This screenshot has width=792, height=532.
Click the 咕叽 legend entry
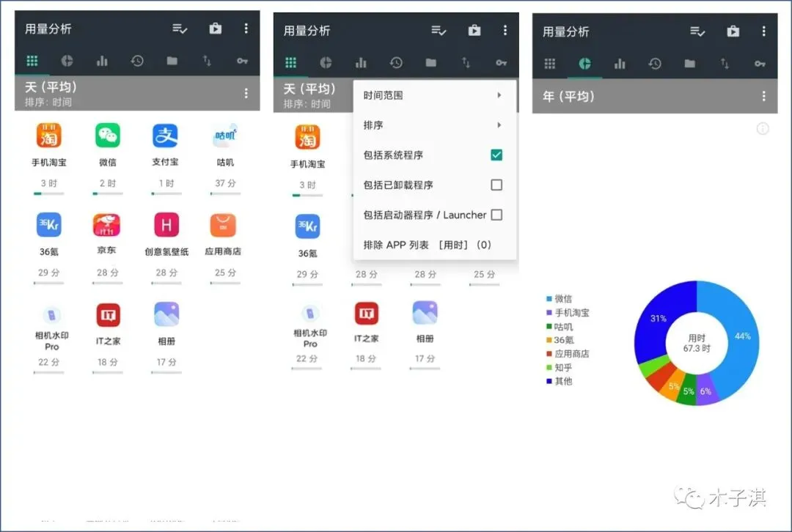[x=559, y=327]
